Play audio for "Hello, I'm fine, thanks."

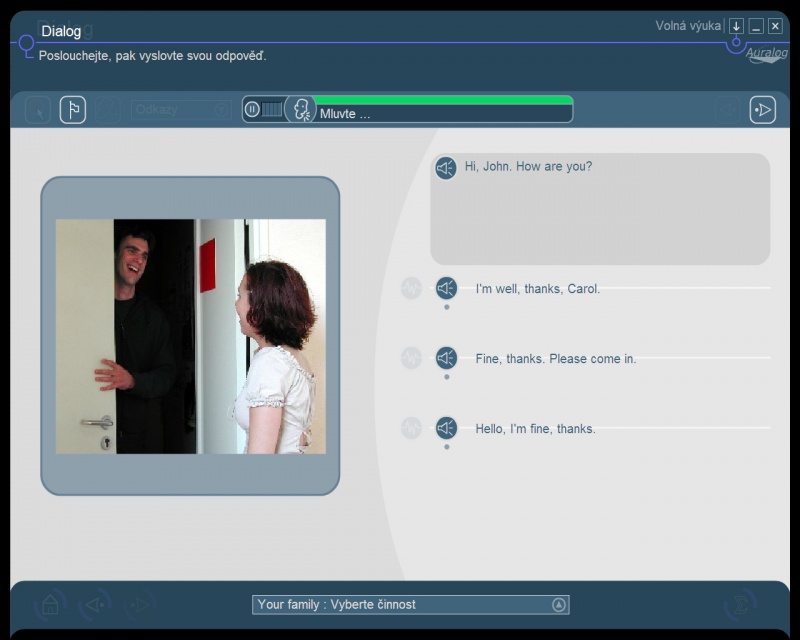(446, 428)
